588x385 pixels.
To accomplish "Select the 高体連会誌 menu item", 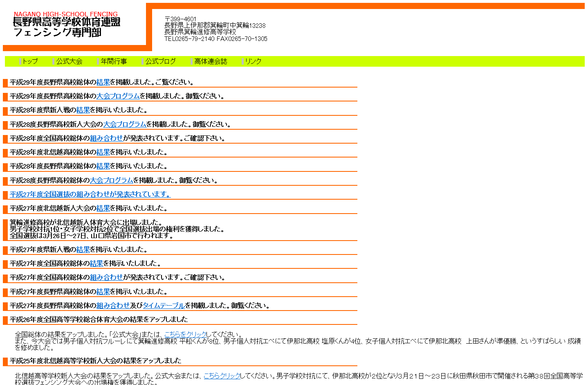I will pyautogui.click(x=211, y=61).
